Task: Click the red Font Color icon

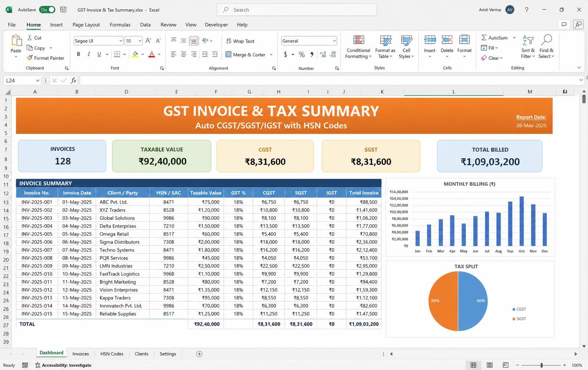Action: 152,54
